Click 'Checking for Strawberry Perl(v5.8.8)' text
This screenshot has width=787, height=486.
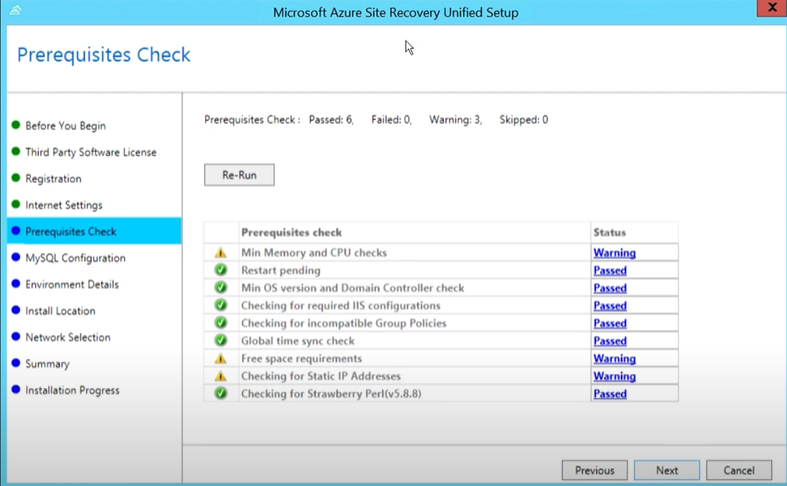point(331,394)
